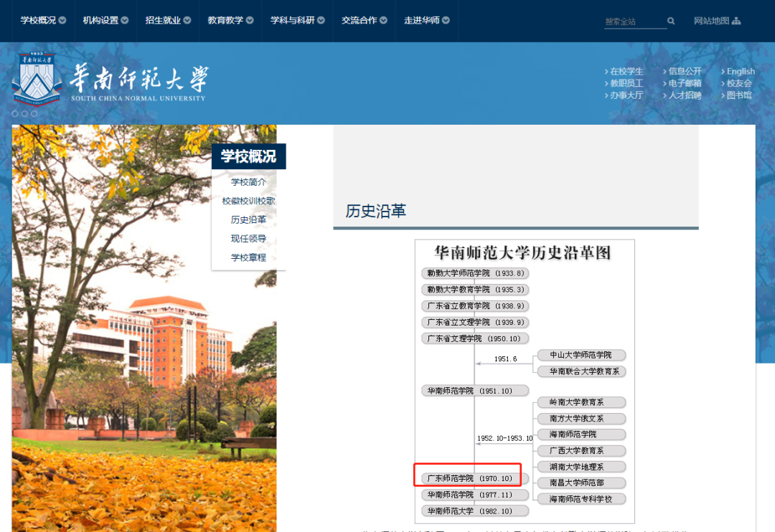Go to 教职员工 link

[626, 83]
